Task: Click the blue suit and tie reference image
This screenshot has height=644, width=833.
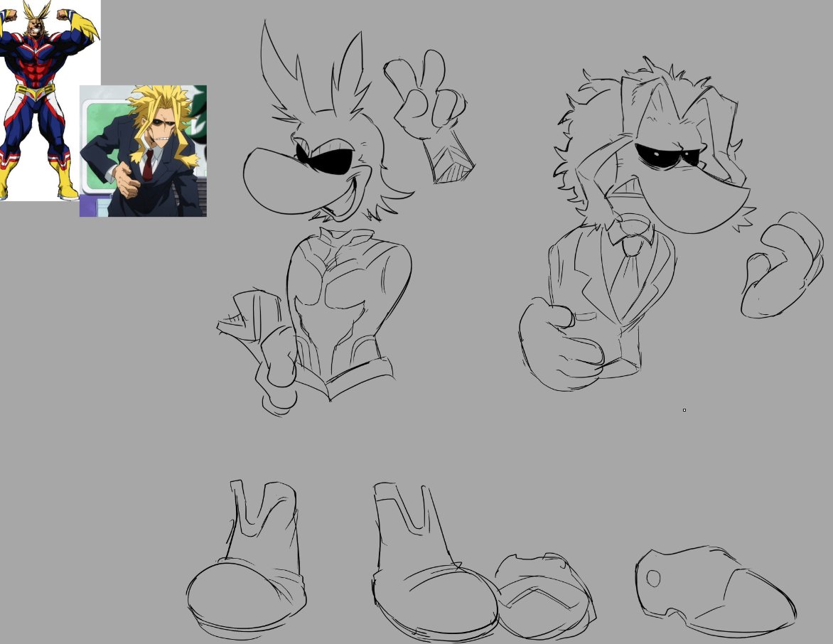Action: 143,151
